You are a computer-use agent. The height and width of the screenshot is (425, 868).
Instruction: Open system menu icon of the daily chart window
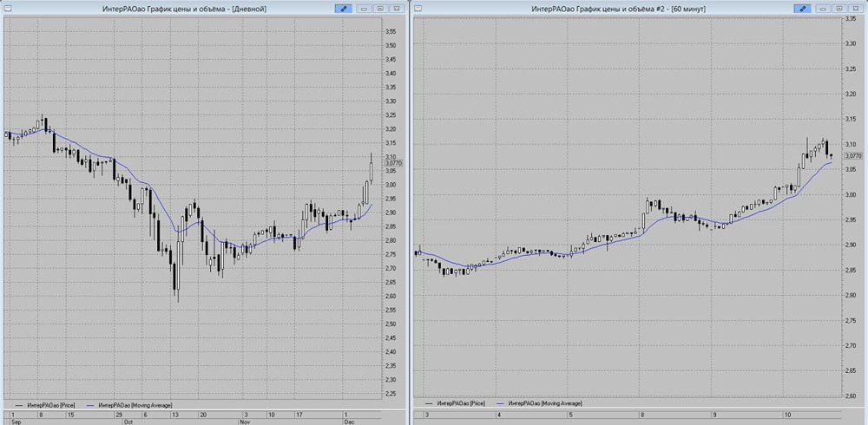pyautogui.click(x=7, y=9)
